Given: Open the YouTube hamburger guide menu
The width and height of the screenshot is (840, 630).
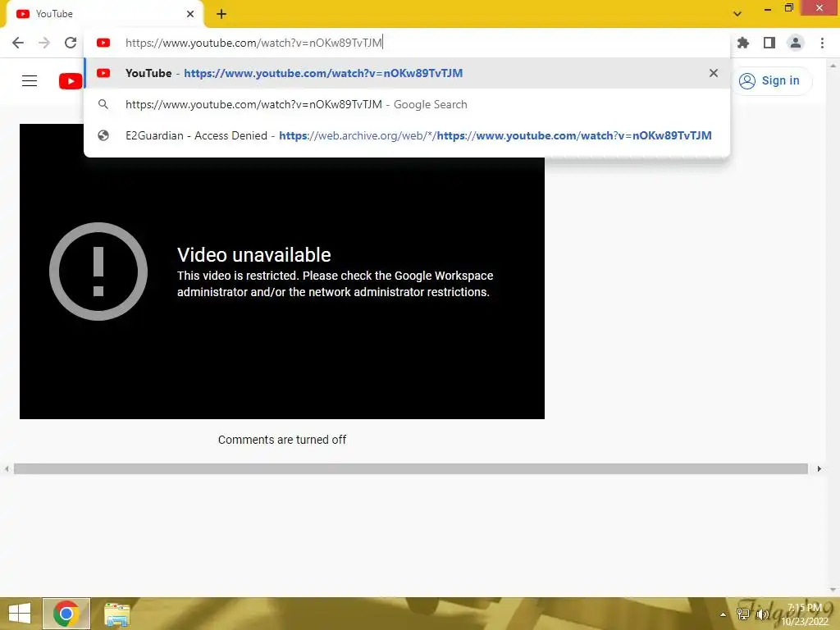Looking at the screenshot, I should click(x=30, y=81).
